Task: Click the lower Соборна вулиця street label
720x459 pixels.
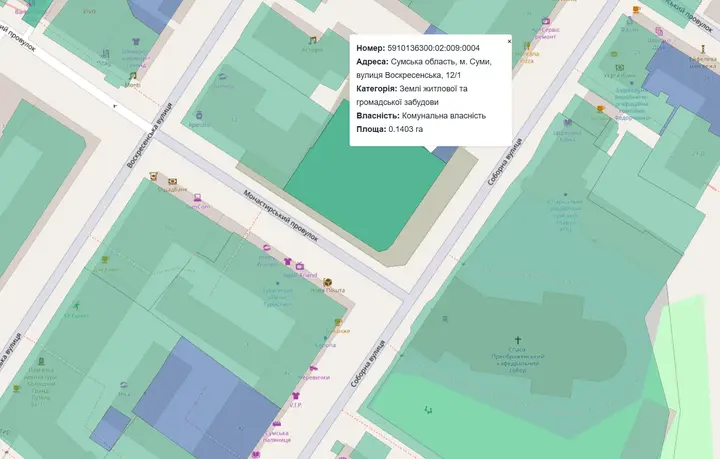Action: [x=368, y=364]
